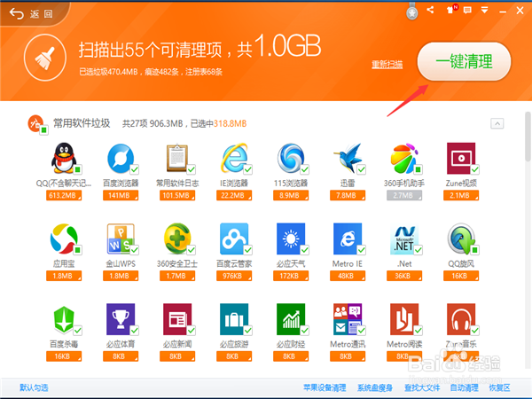
Task: Click the Zune Music headphones icon
Action: pyautogui.click(x=461, y=319)
